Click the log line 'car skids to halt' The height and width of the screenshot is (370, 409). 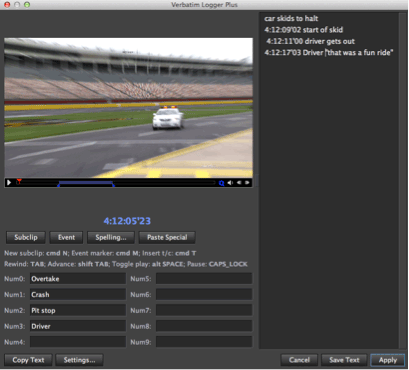[291, 19]
